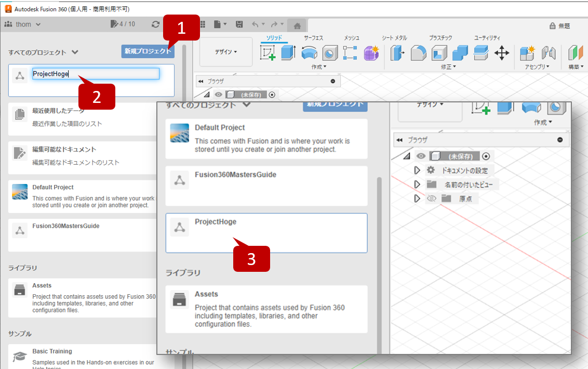The image size is (588, 369).
Task: Toggle the eye on inset (未保存) component
Action: (420, 156)
